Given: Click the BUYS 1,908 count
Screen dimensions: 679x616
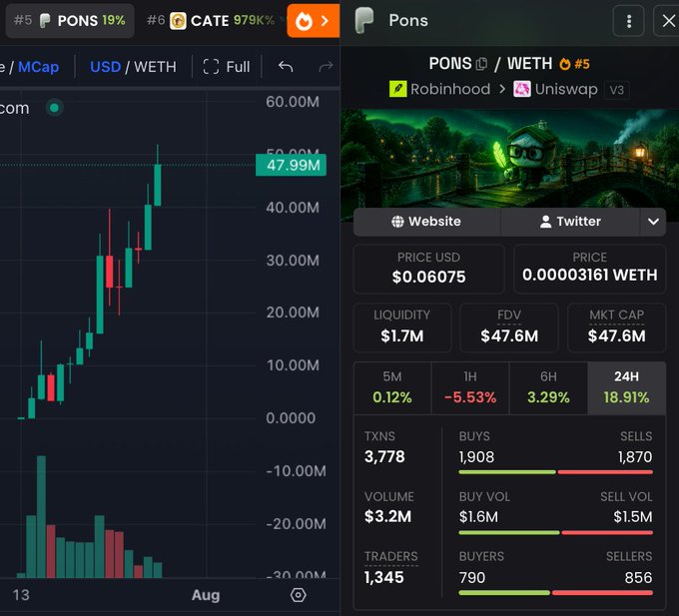Looking at the screenshot, I should 476,456.
